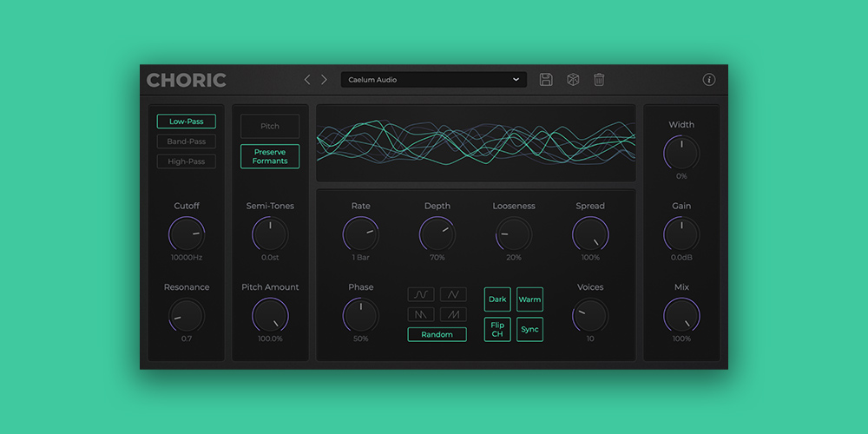The image size is (868, 434).
Task: Click the randomize dice icon
Action: (573, 80)
